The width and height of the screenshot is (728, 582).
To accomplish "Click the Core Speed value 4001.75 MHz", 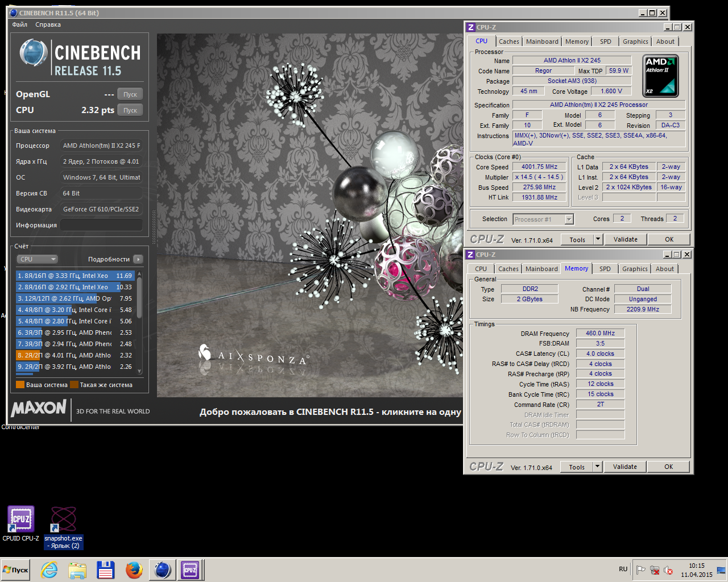I will tap(539, 167).
